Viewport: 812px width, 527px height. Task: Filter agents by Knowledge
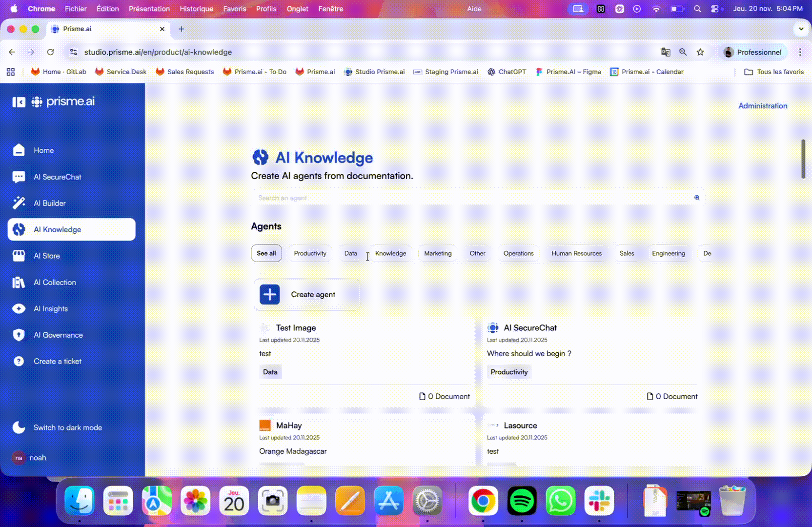390,253
